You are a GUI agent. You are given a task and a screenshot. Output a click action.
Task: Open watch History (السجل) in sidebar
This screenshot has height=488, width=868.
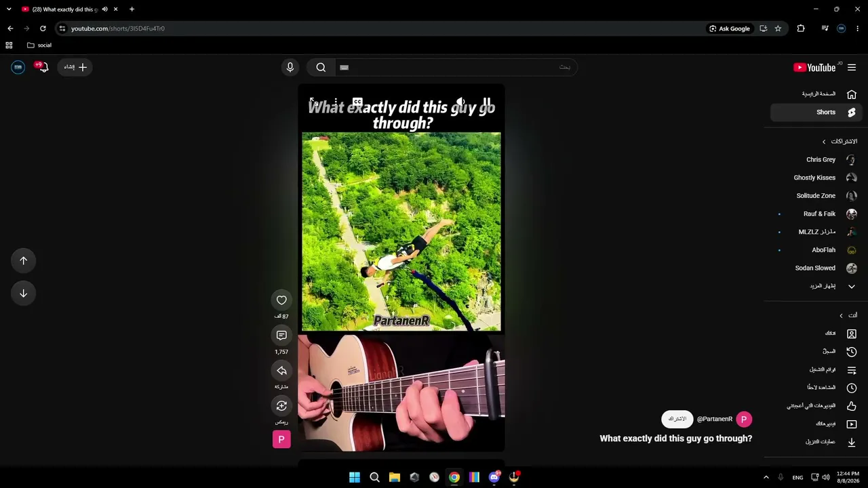click(x=816, y=352)
